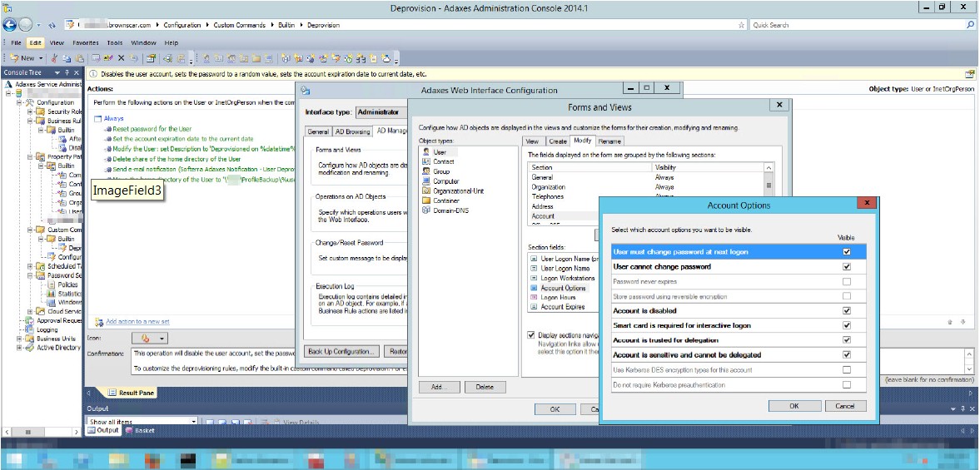Screen dimensions: 980x470
Task: Toggle Account is disabled visible checkbox
Action: (846, 311)
